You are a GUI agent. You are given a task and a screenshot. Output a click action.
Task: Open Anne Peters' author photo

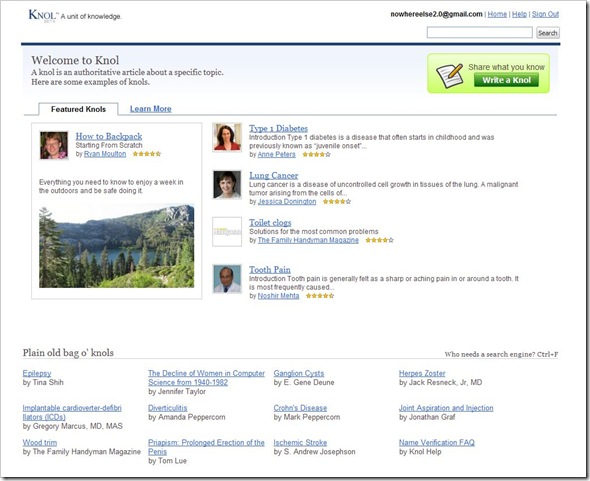227,137
